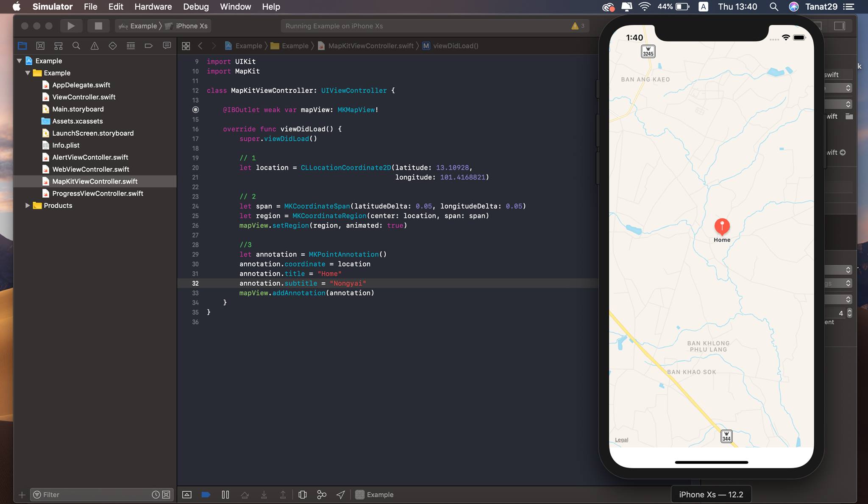Click the related items grid icon in editor
868x504 pixels.
[x=186, y=46]
